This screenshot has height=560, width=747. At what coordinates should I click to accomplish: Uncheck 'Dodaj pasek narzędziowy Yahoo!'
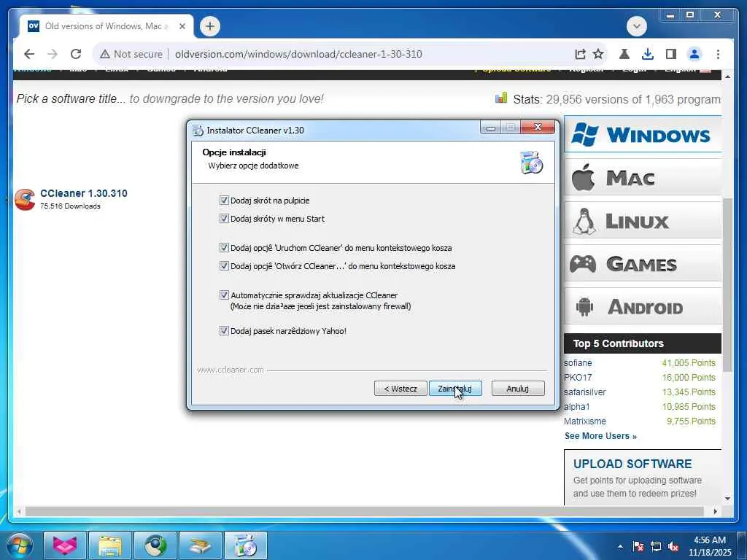point(224,330)
